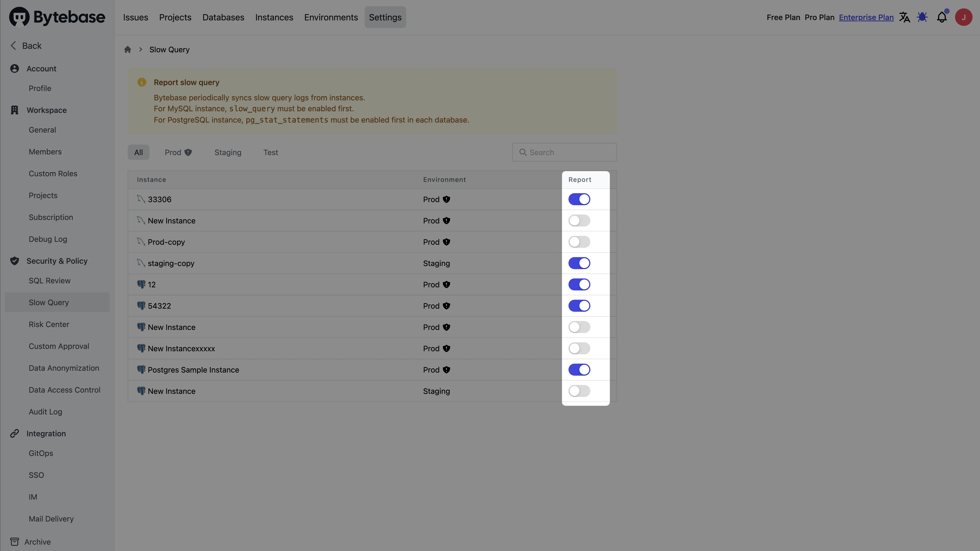Click the bug debug icon
Image resolution: width=980 pixels, height=551 pixels.
point(922,17)
